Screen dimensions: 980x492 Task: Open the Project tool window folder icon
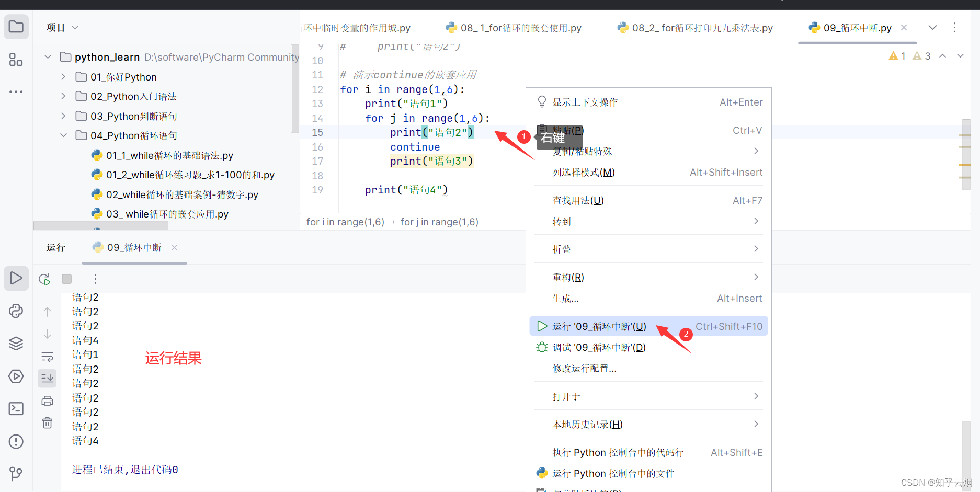coord(16,27)
